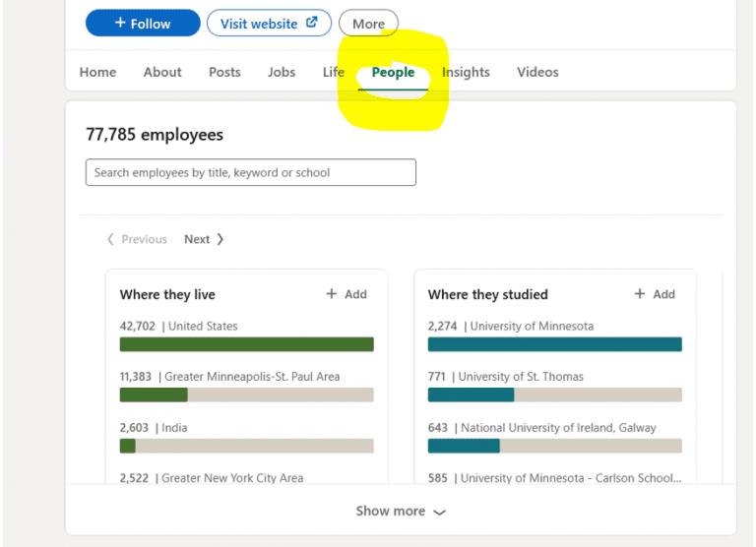The image size is (756, 547).
Task: Click the employee search input field
Action: click(x=251, y=172)
